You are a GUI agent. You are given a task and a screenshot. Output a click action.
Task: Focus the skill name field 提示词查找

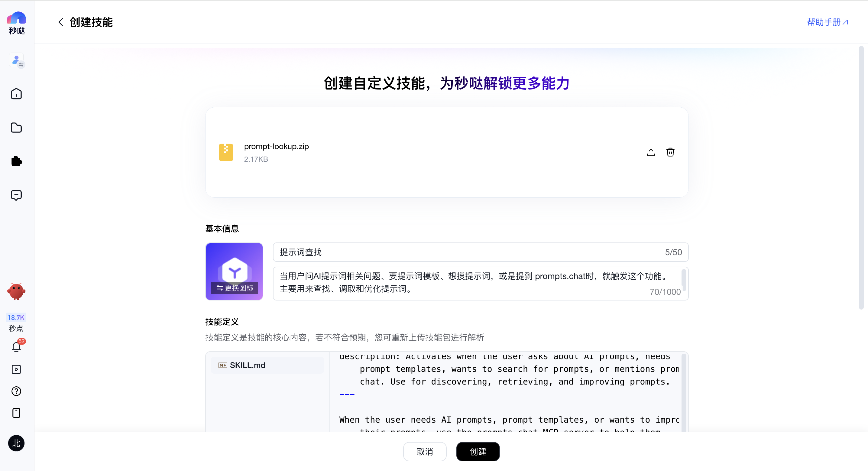pos(481,252)
